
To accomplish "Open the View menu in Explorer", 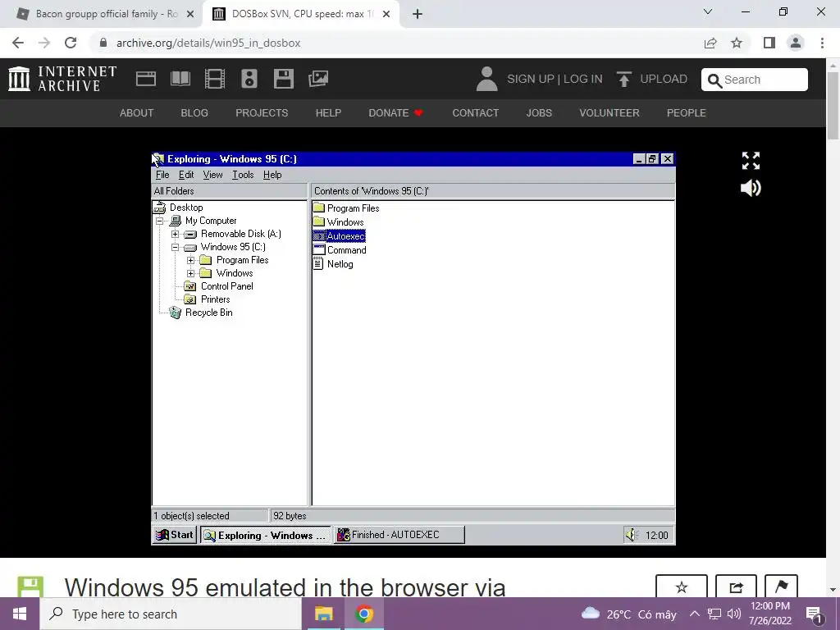I will (x=212, y=175).
